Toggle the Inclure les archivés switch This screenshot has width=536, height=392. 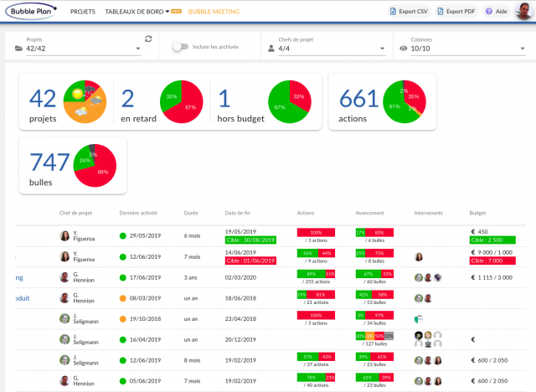pyautogui.click(x=179, y=48)
